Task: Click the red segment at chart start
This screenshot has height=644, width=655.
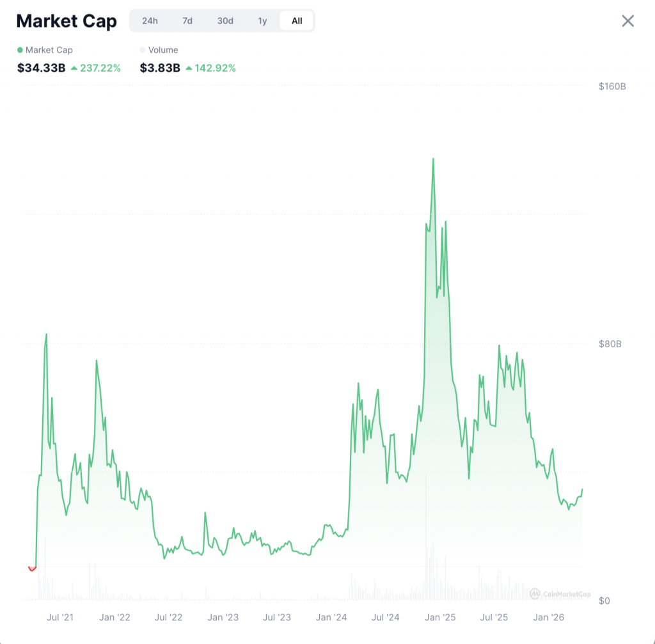Action: coord(32,569)
